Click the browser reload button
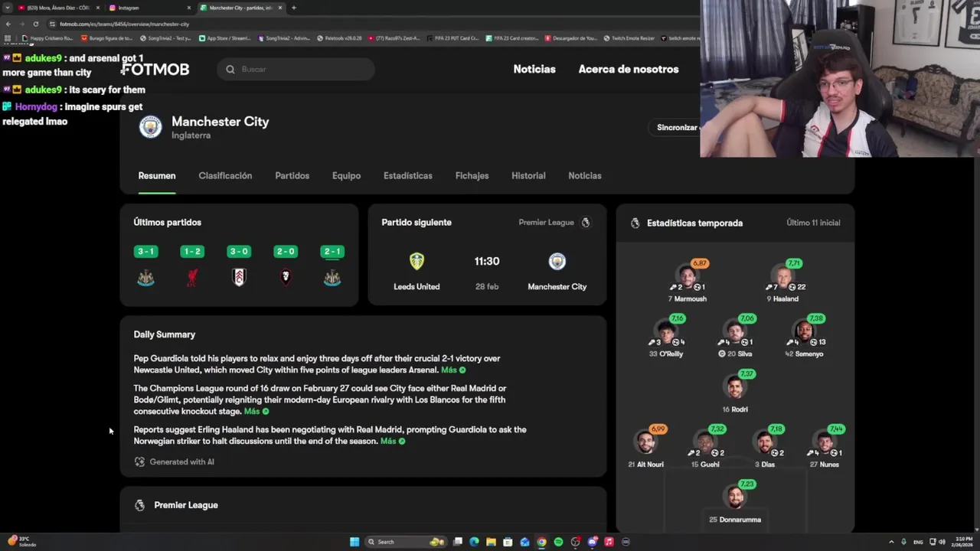Screen dimensions: 980x551 tap(35, 24)
